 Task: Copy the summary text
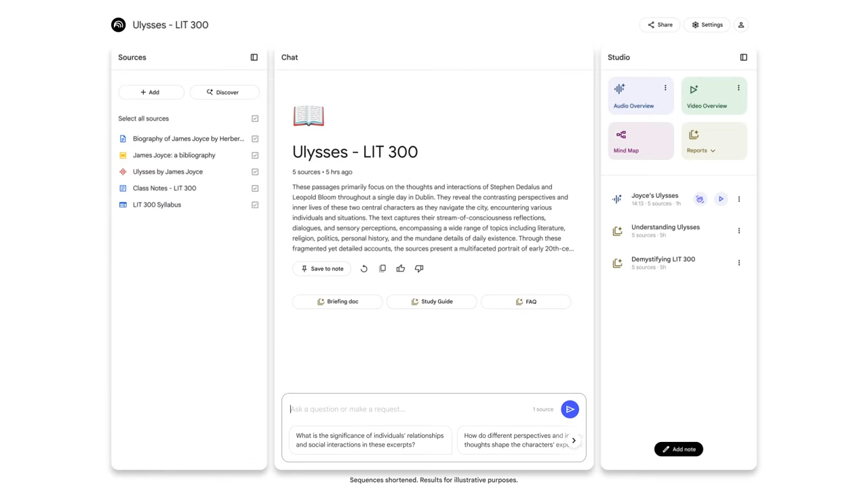(382, 268)
